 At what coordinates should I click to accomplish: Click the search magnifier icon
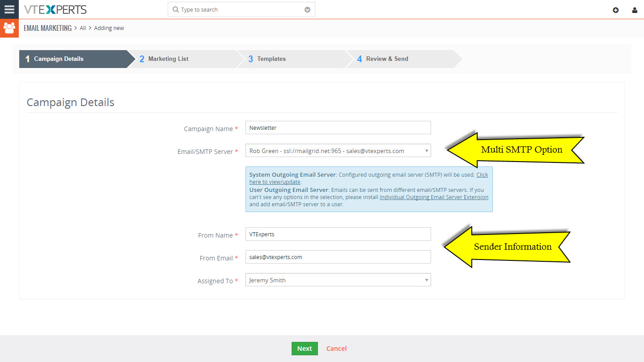point(175,9)
